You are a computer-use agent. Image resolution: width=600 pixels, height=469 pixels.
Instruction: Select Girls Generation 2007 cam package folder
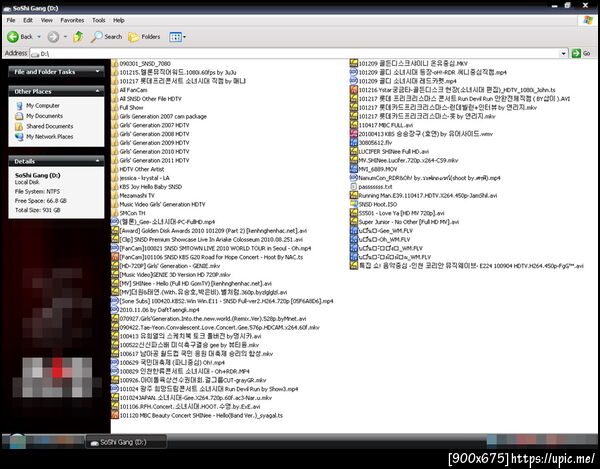pyautogui.click(x=159, y=116)
